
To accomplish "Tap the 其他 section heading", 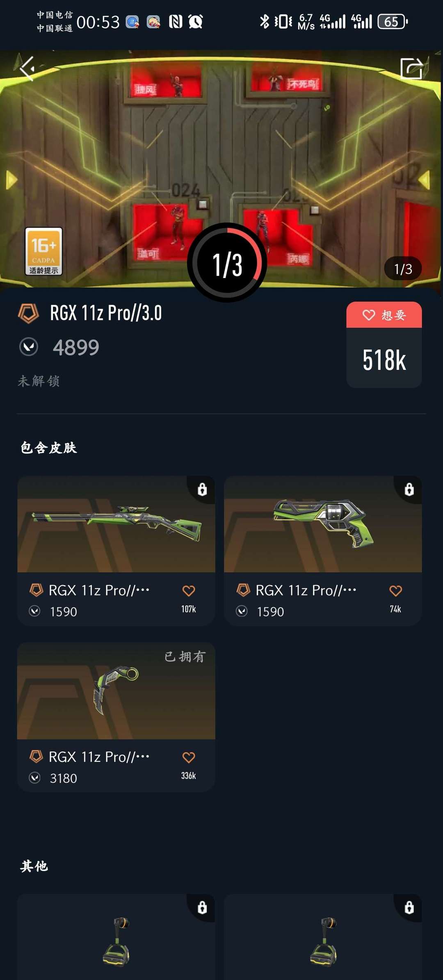I will point(34,866).
